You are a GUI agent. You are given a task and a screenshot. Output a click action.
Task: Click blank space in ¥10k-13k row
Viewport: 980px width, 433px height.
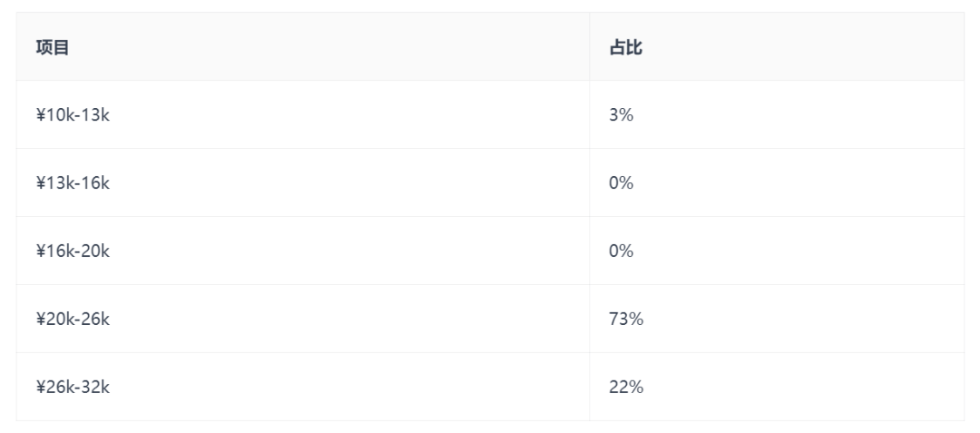click(348, 115)
